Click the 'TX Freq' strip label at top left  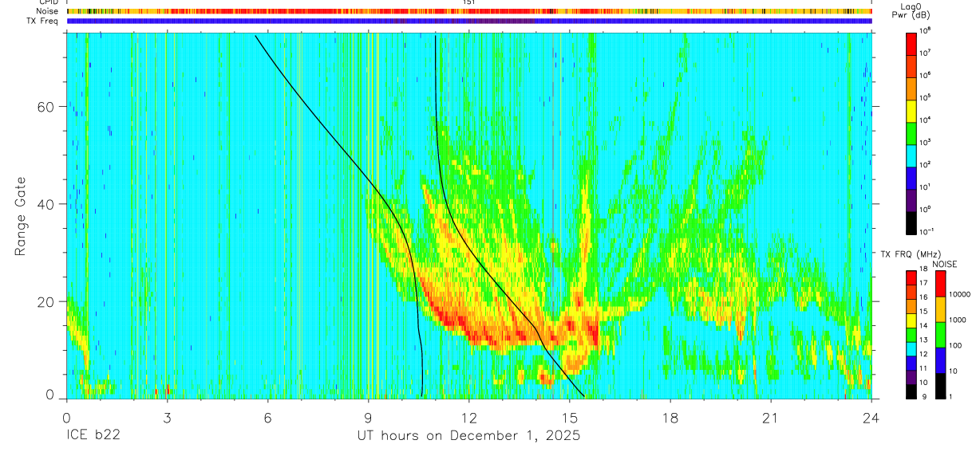43,21
